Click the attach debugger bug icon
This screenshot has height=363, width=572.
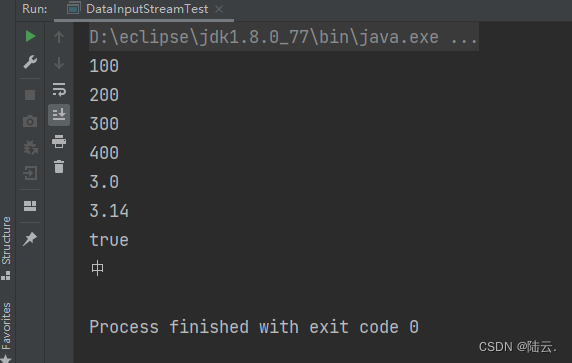coord(30,147)
